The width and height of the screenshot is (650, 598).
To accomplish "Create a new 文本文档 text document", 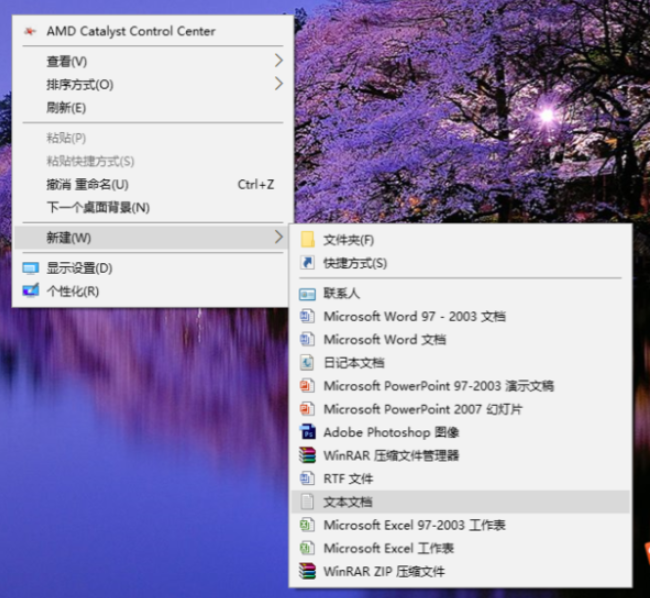I will (x=348, y=502).
